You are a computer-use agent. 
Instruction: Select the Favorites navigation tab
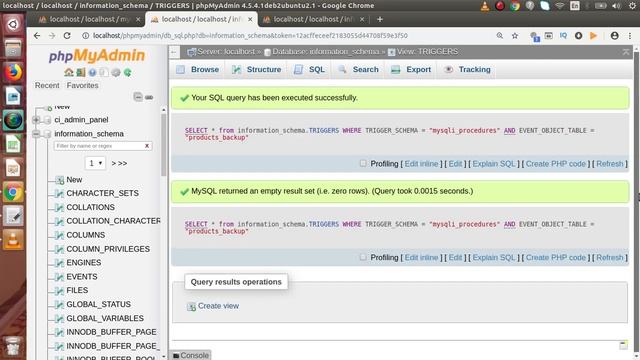pyautogui.click(x=82, y=85)
